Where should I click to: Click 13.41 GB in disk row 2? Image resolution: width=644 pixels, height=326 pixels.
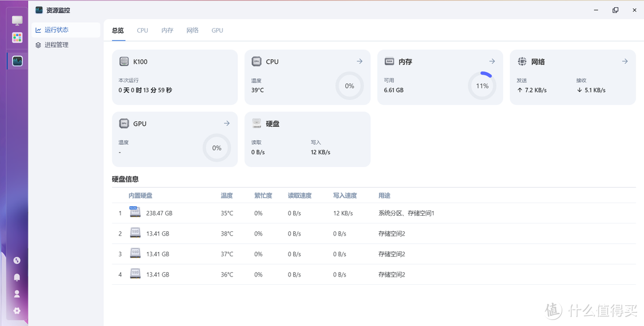click(x=157, y=234)
